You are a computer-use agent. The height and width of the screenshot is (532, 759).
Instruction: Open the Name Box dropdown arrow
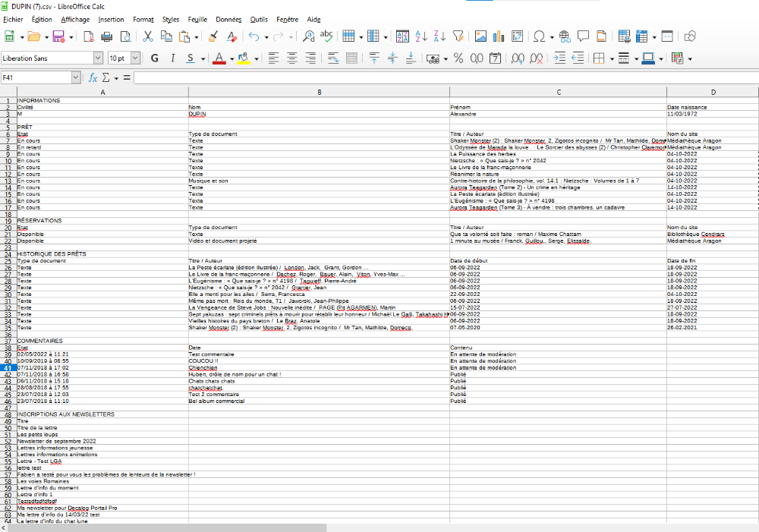(76, 77)
